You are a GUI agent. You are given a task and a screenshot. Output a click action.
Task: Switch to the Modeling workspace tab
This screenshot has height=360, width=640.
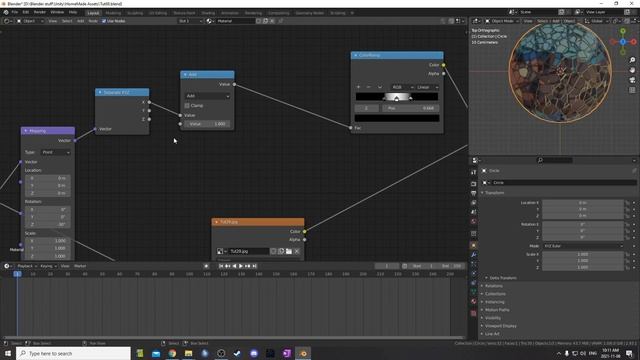coord(113,13)
